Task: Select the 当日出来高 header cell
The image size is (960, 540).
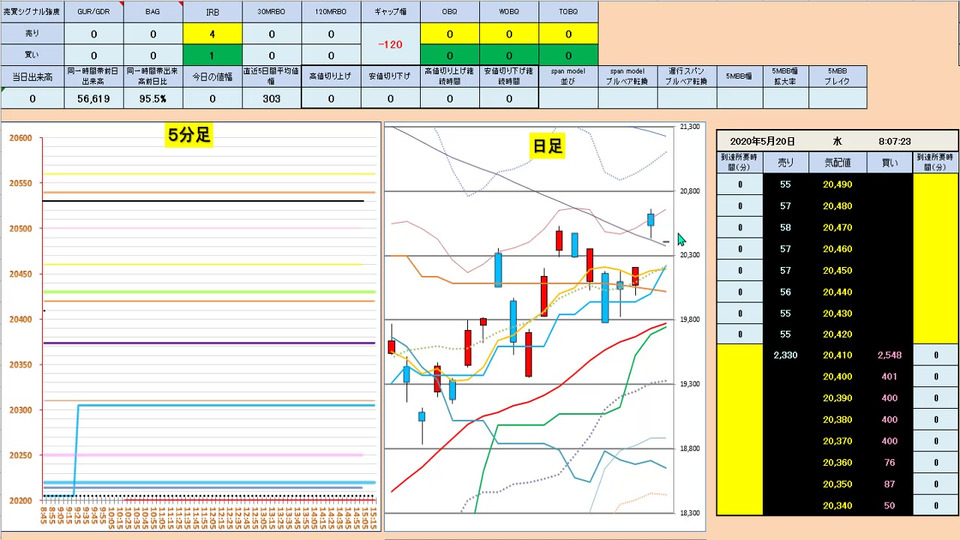Action: tap(32, 77)
